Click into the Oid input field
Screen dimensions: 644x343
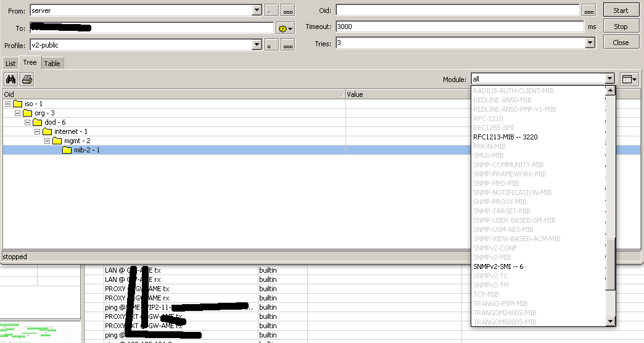click(x=458, y=10)
